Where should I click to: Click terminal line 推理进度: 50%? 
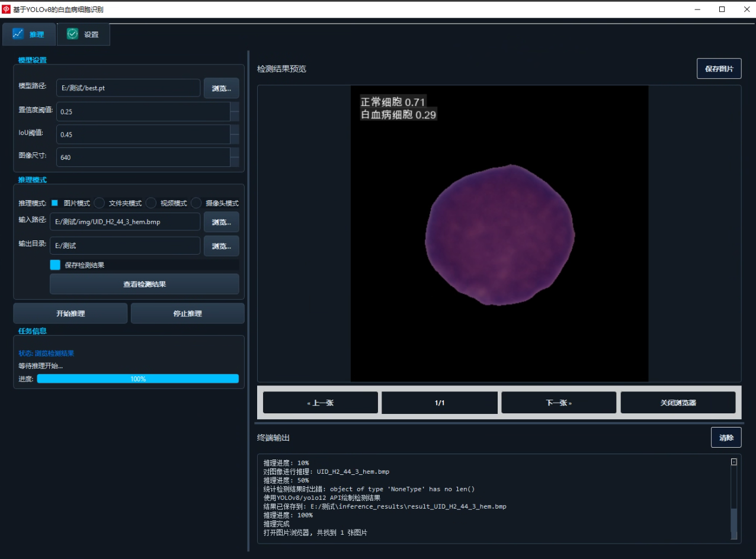pyautogui.click(x=286, y=480)
